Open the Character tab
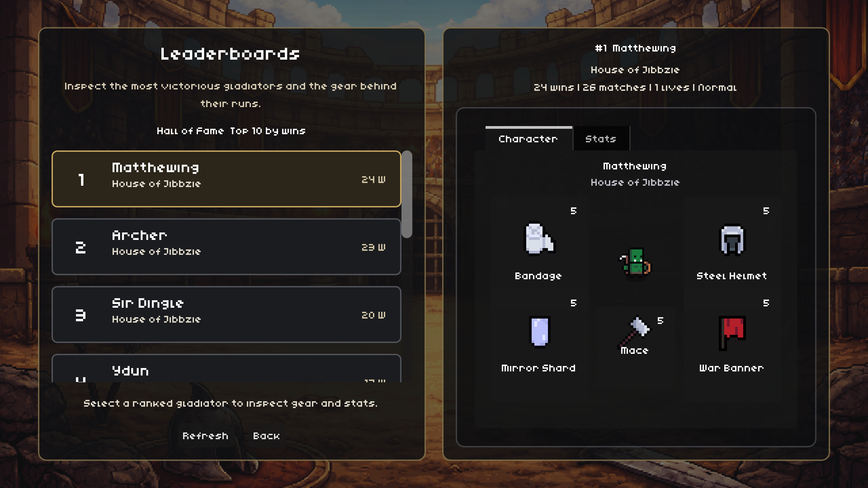Screen dimensions: 868x488 pyautogui.click(x=528, y=139)
